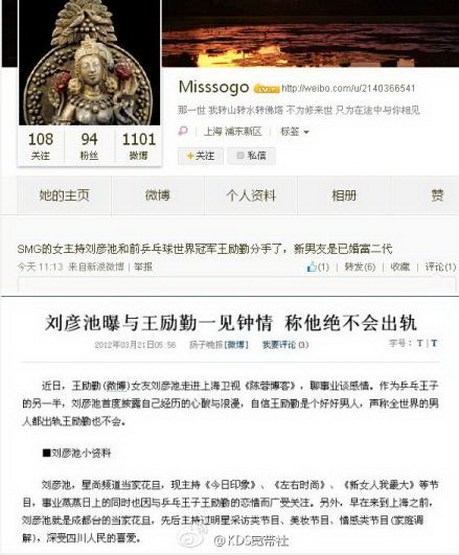Click the Weibo logo watermark at bottom

(x=193, y=537)
